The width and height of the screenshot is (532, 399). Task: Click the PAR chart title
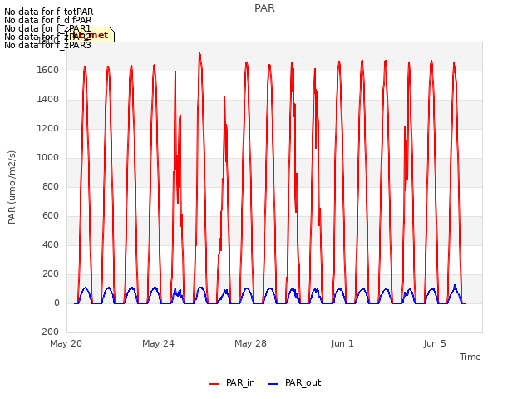click(264, 8)
